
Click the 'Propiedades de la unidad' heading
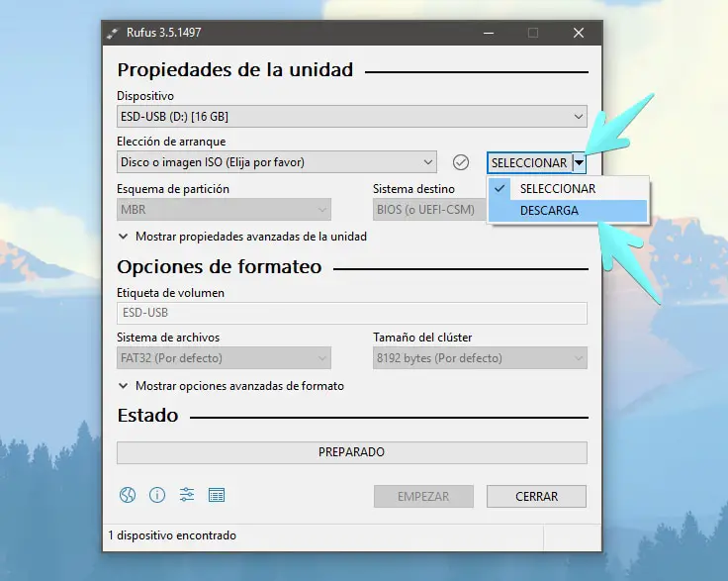[x=235, y=70]
